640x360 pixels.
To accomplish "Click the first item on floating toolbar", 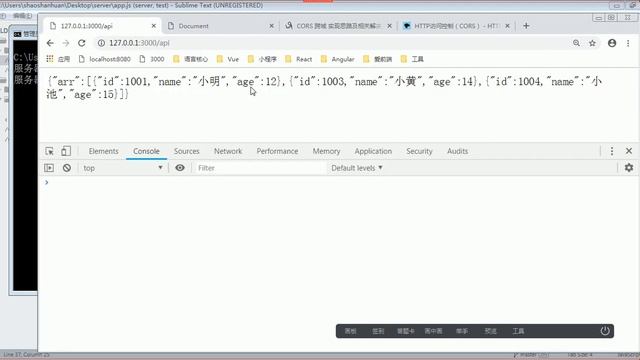I will coord(350,331).
